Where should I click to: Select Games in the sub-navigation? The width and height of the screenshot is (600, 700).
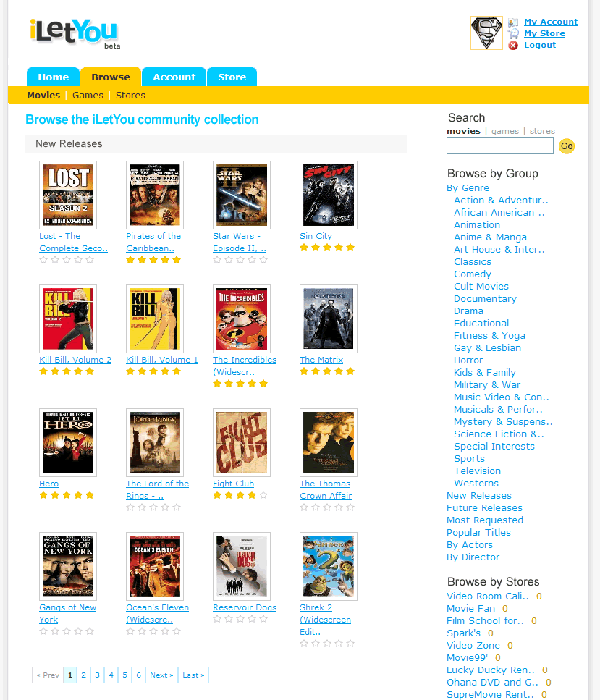point(88,95)
